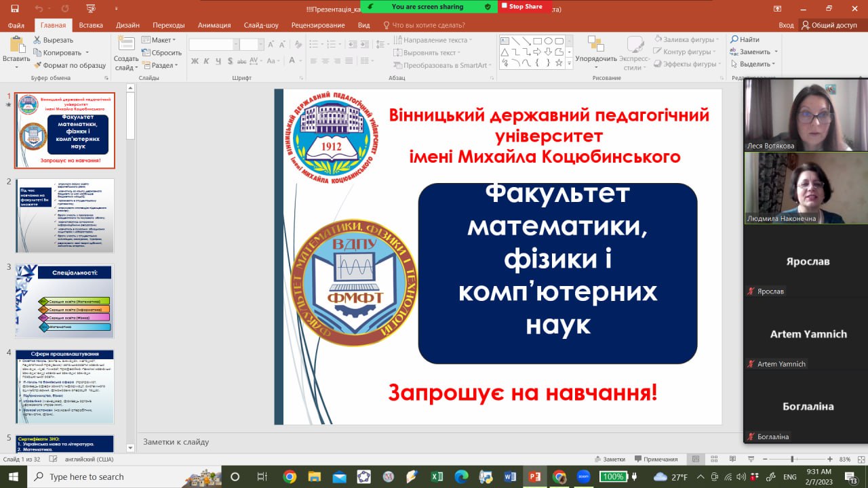Switch to the Анимация tab

214,25
